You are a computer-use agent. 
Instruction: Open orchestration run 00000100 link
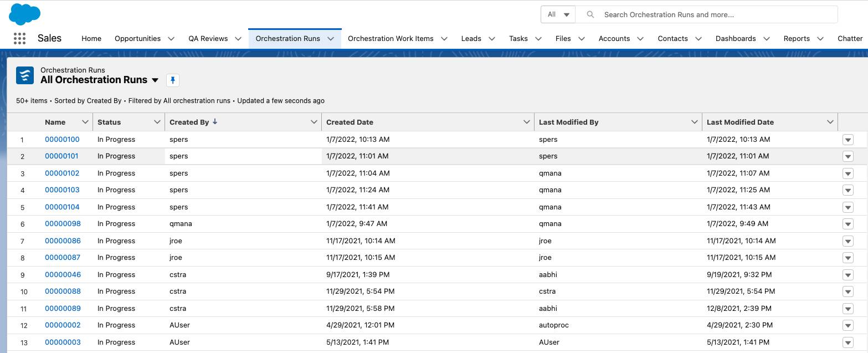coord(62,140)
